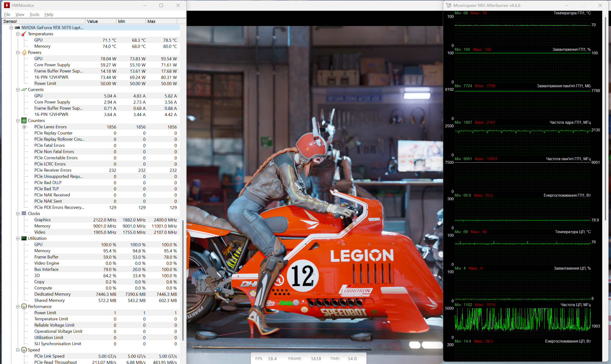Image resolution: width=611 pixels, height=364 pixels.
Task: Collapse the NVIDIA GeForce RTX 5070 node
Action: coord(11,28)
